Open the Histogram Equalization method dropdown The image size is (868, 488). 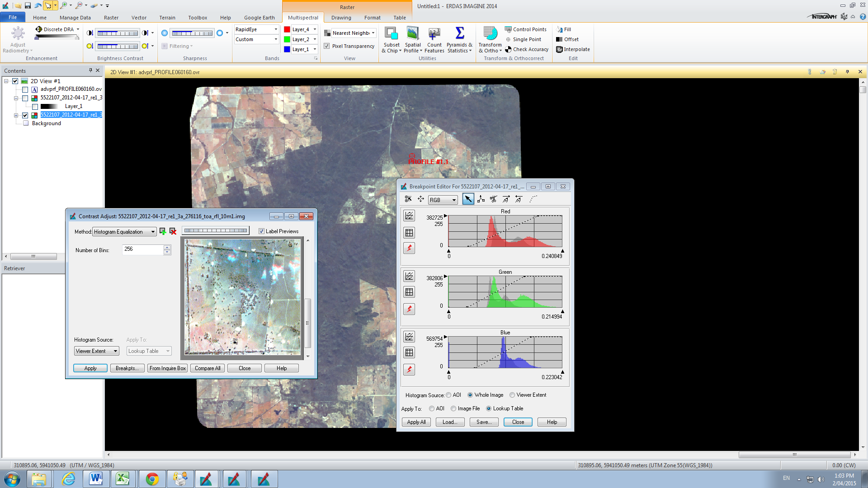coord(153,232)
